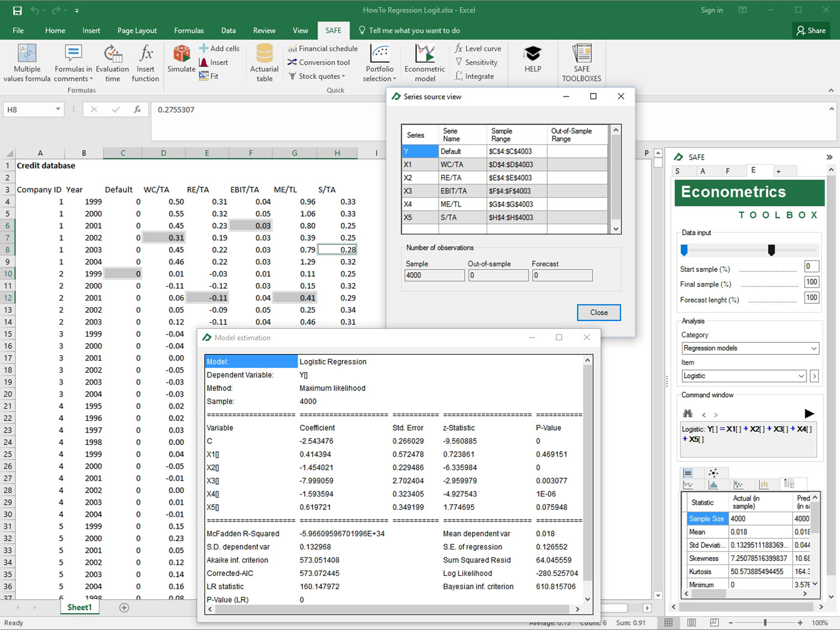Add a new sheet with plus icon

[x=124, y=608]
